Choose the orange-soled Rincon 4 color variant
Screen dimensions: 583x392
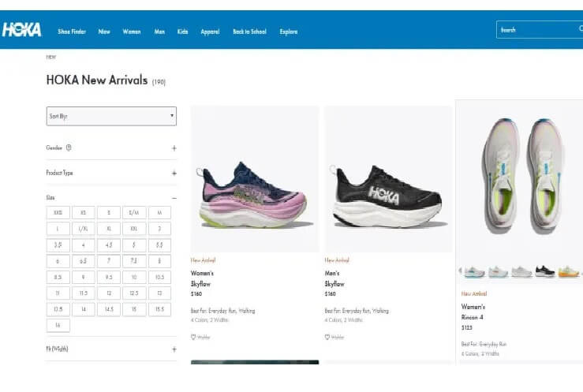pos(568,271)
